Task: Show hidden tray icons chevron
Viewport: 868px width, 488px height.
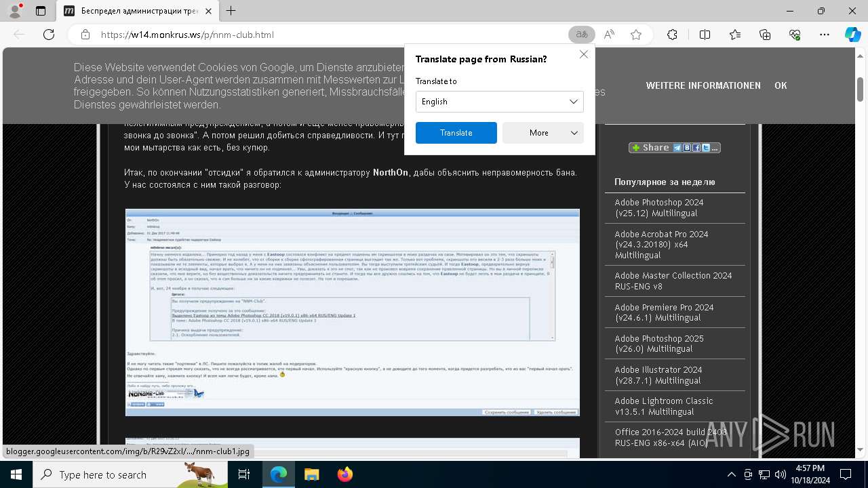Action: [731, 474]
